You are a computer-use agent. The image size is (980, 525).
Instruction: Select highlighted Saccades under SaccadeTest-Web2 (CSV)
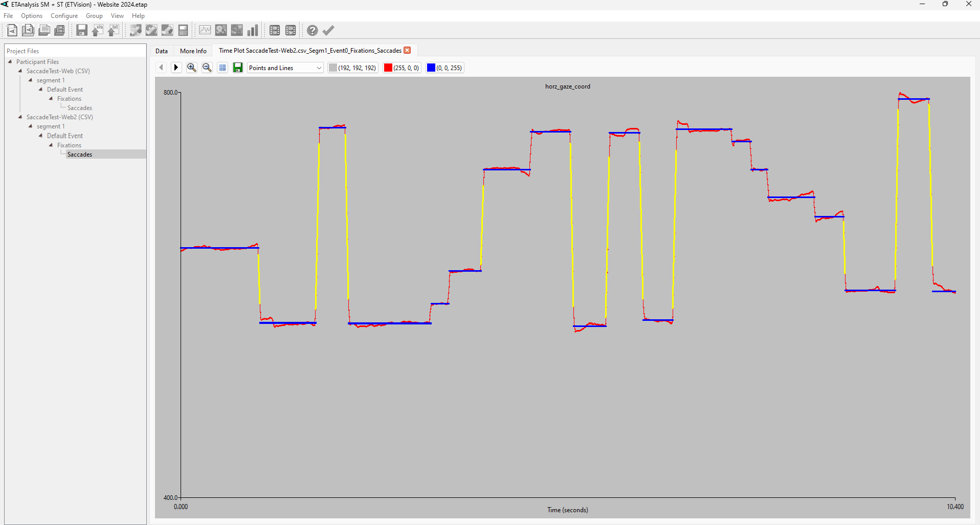80,154
